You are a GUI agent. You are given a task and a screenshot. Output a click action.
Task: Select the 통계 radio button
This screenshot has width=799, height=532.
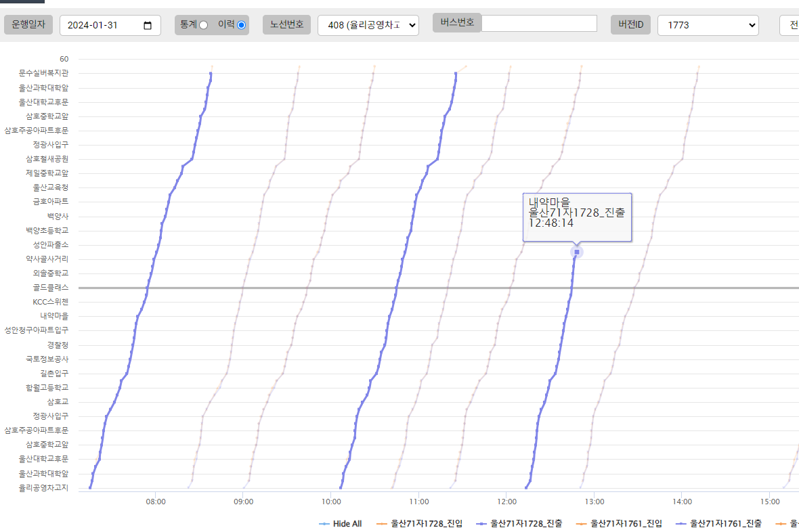click(203, 25)
